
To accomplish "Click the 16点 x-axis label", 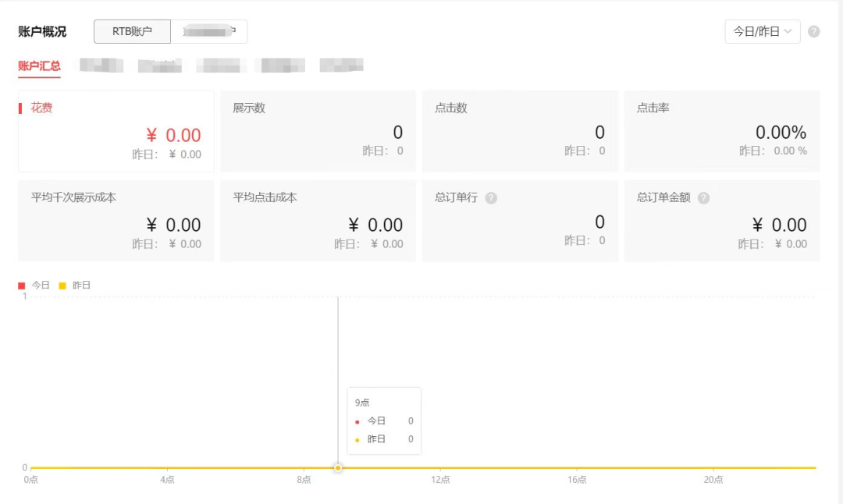I will coord(577,479).
